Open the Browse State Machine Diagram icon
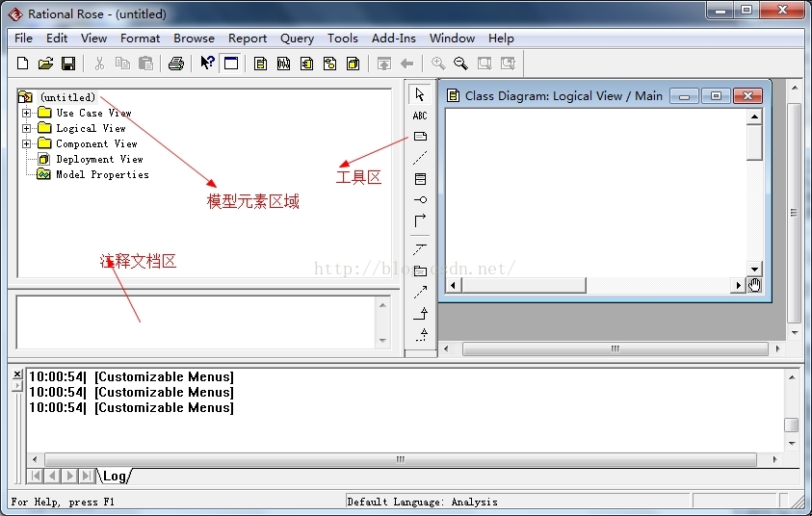 click(329, 64)
